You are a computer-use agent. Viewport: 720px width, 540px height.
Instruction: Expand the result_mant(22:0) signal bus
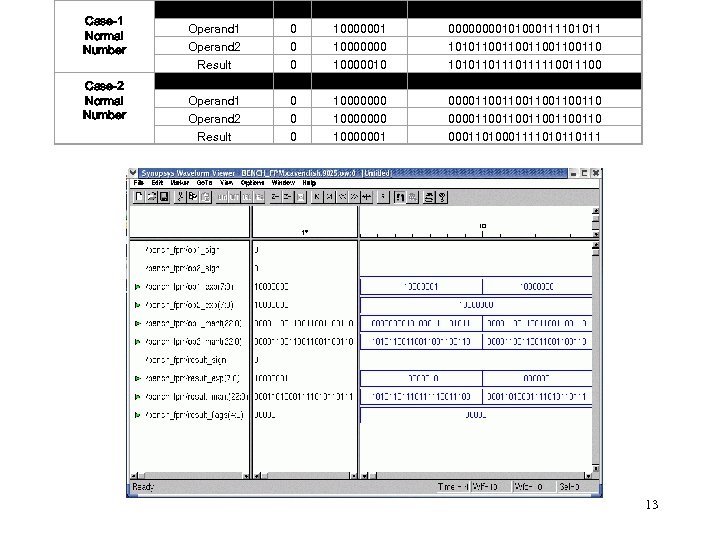click(x=137, y=397)
